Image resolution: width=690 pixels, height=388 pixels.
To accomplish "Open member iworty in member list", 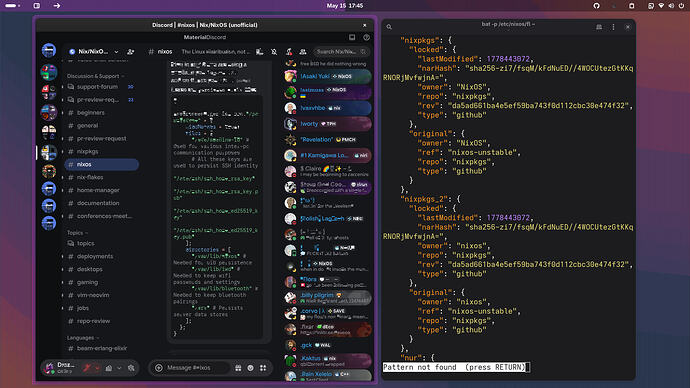I will pos(327,124).
